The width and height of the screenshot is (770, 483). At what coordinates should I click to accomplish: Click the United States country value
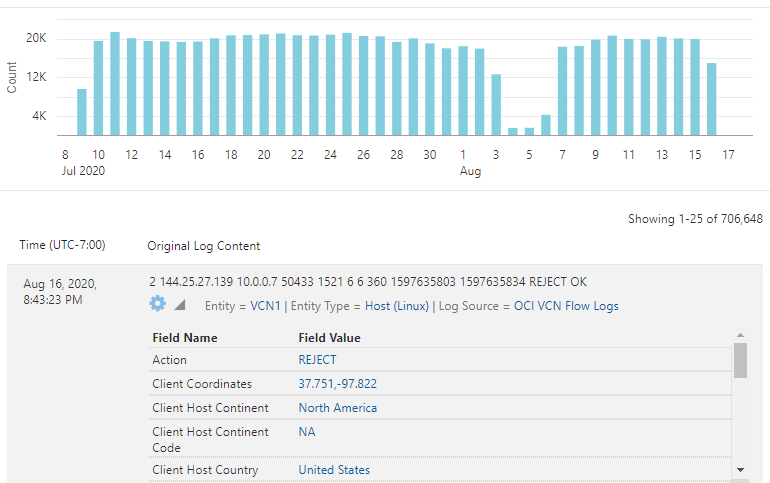point(334,470)
